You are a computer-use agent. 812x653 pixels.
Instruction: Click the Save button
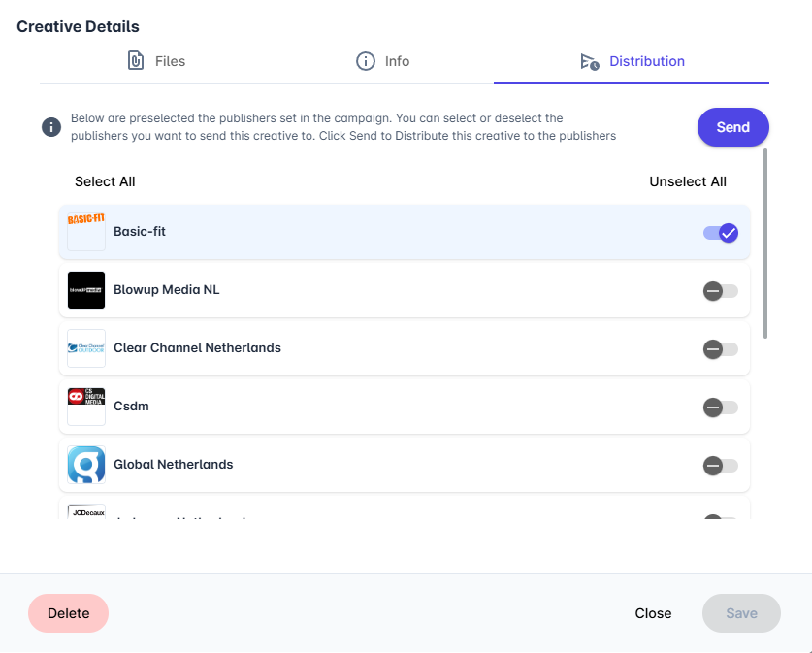pos(741,613)
